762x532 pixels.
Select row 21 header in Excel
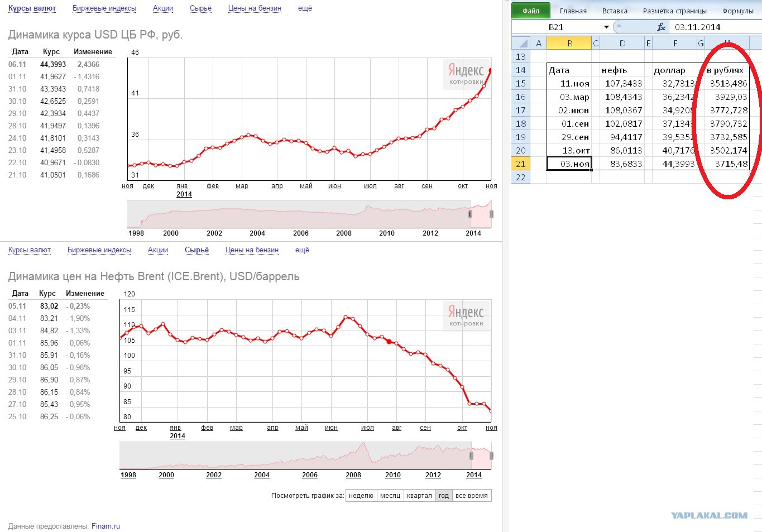[521, 164]
